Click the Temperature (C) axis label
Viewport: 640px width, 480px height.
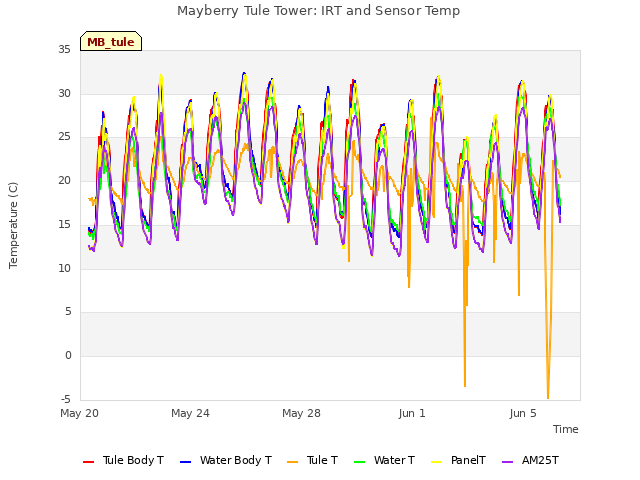13,225
